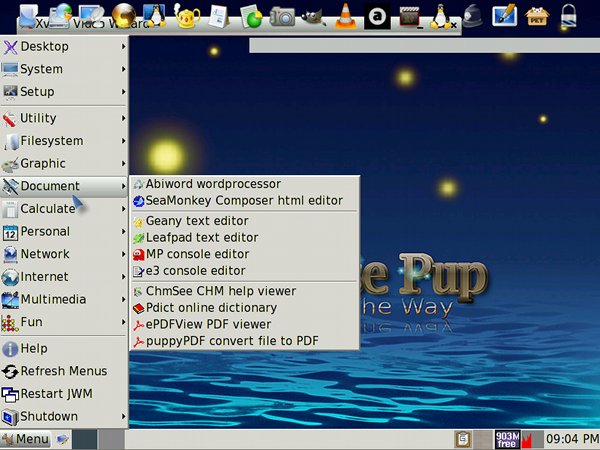Open the Multimedia menu category

(64, 299)
